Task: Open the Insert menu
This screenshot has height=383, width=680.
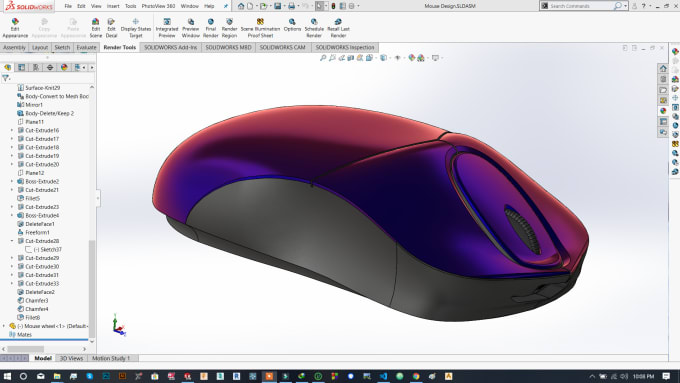Action: pos(113,6)
